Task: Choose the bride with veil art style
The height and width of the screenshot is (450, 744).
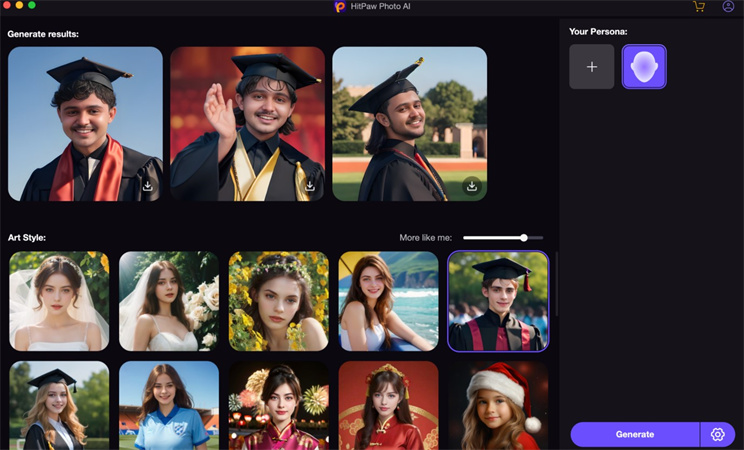Action: click(x=59, y=301)
